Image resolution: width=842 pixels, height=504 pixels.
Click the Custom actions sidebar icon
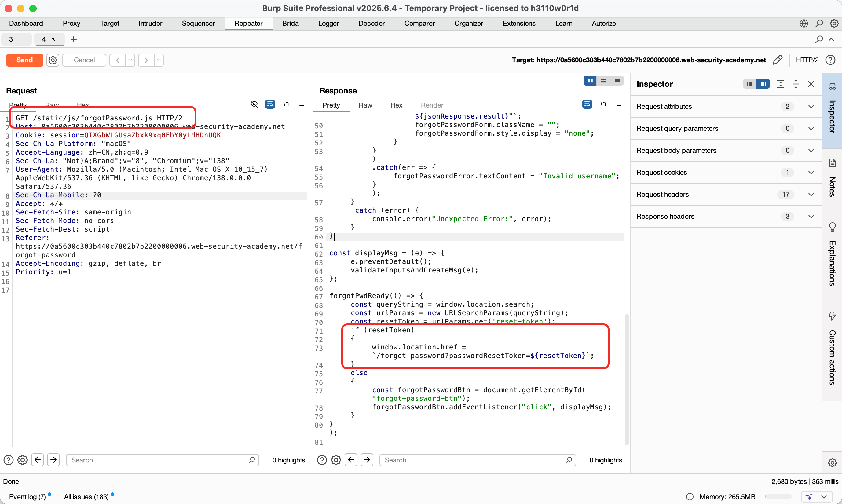pyautogui.click(x=832, y=316)
